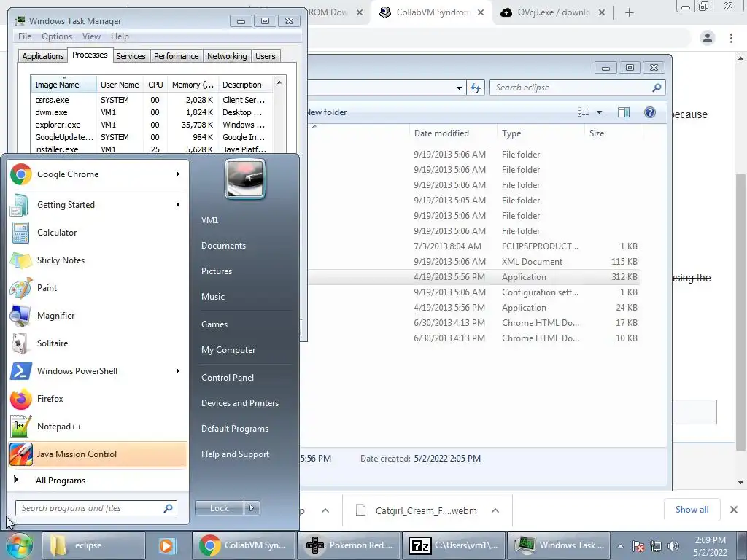Screen dimensions: 747x560
Task: Switch to Applications tab
Action: pyautogui.click(x=43, y=56)
